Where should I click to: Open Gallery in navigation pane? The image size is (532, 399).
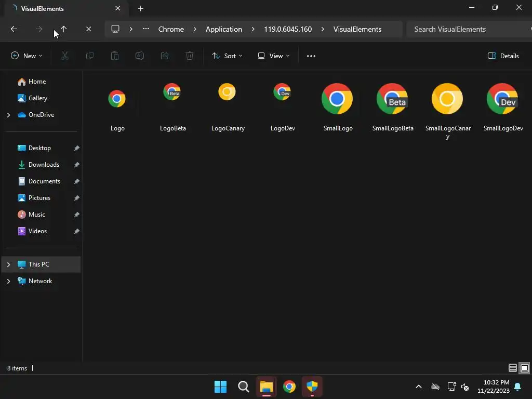pos(37,98)
